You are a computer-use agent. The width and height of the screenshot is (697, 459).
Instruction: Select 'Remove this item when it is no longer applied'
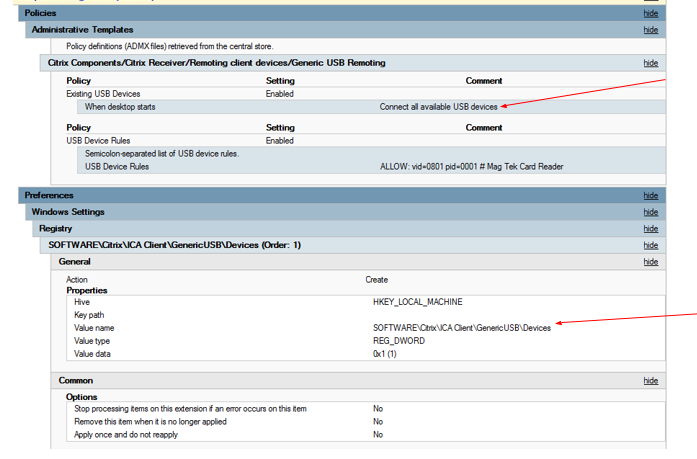[150, 422]
